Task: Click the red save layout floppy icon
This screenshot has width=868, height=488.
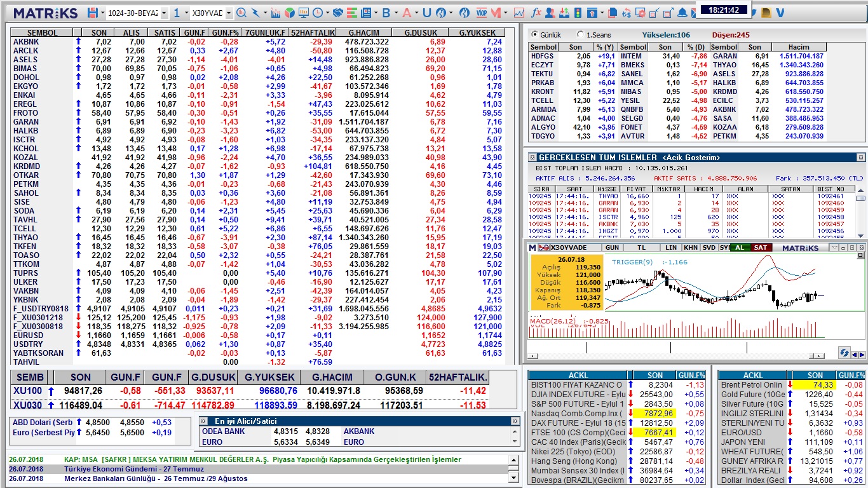Action: (x=93, y=13)
